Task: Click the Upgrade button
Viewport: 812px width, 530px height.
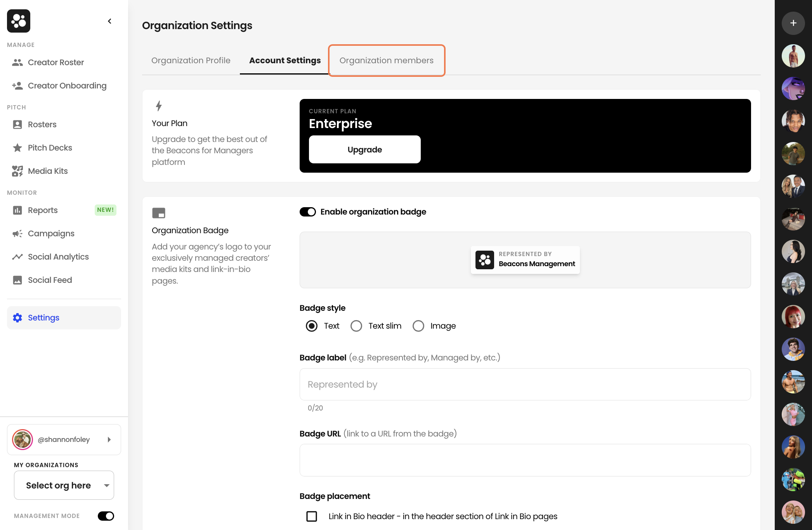Action: (365, 149)
